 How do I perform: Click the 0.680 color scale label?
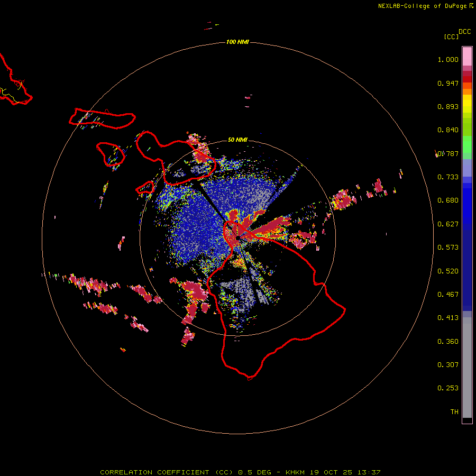(448, 200)
